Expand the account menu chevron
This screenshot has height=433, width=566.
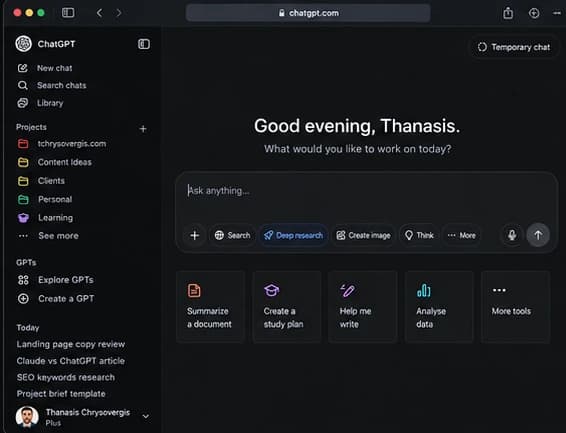(x=146, y=416)
